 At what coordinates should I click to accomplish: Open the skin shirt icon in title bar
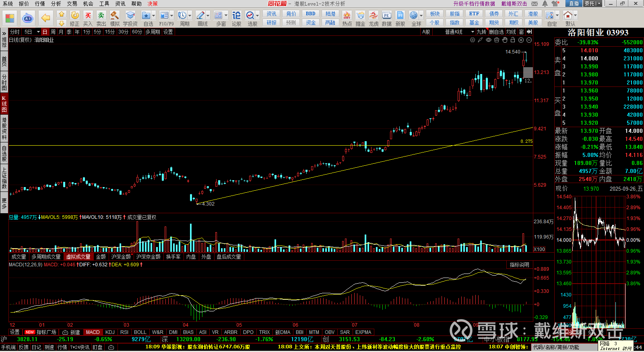555,4
